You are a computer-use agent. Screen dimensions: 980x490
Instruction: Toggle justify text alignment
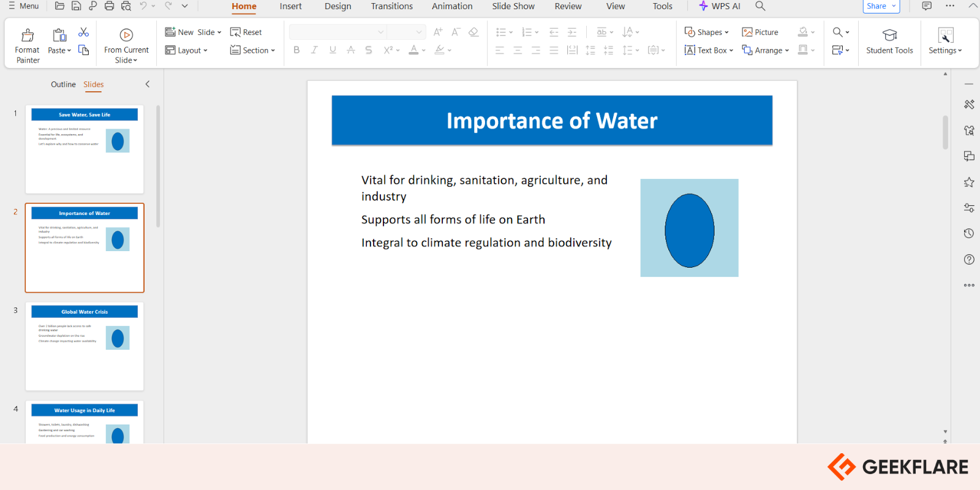pos(554,50)
